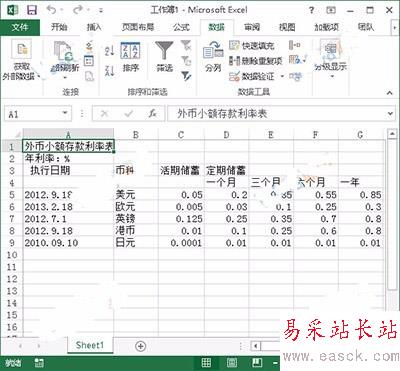Expand the formula bar

pos(390,114)
